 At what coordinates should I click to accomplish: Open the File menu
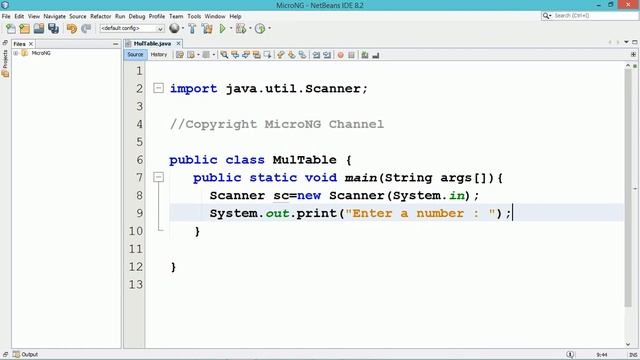(x=6, y=16)
